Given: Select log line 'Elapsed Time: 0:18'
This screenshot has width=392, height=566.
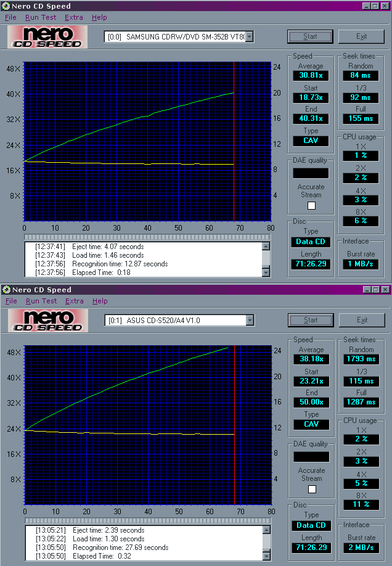Looking at the screenshot, I should [83, 273].
